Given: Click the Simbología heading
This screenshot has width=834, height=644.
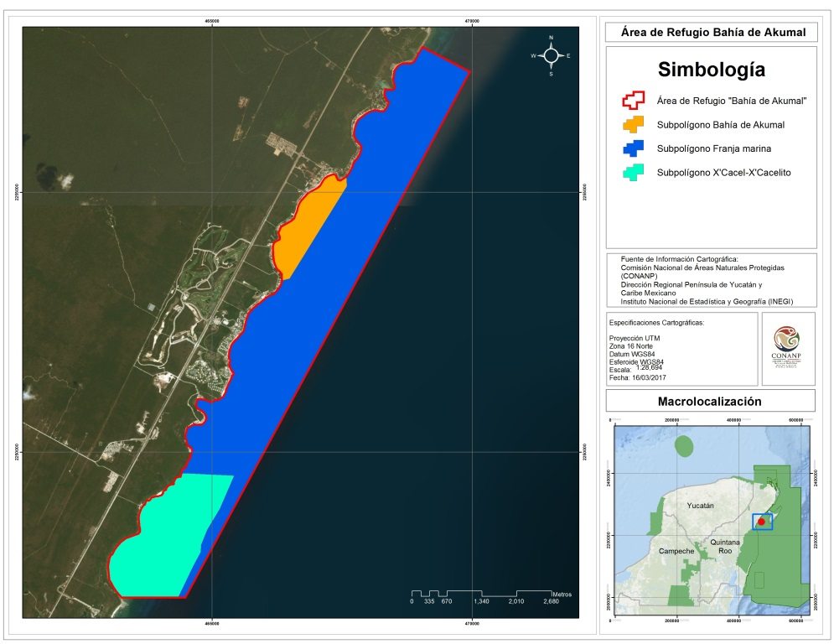Looking at the screenshot, I should click(x=711, y=69).
